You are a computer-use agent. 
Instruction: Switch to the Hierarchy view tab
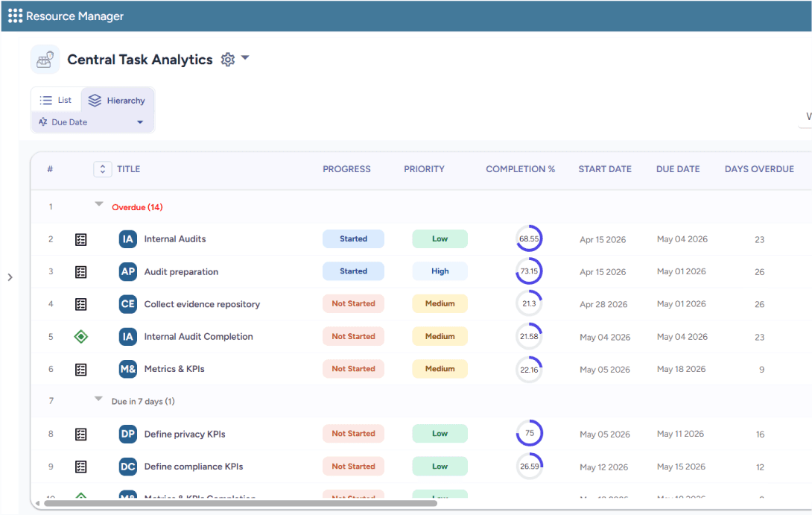coord(117,100)
